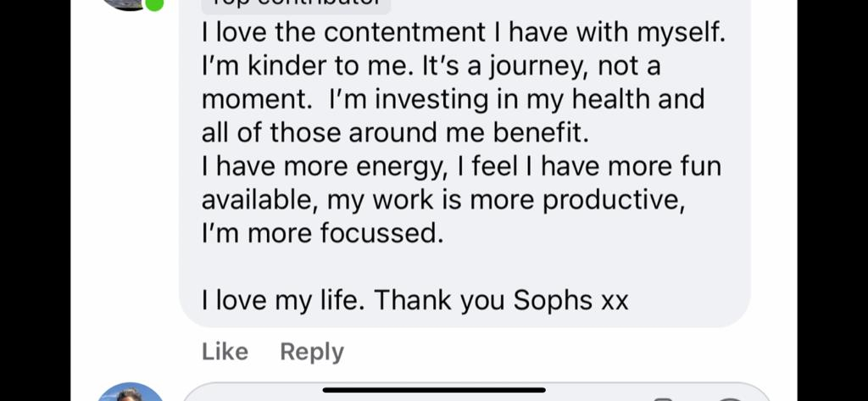Click the "Top contributor" badge

point(296,4)
